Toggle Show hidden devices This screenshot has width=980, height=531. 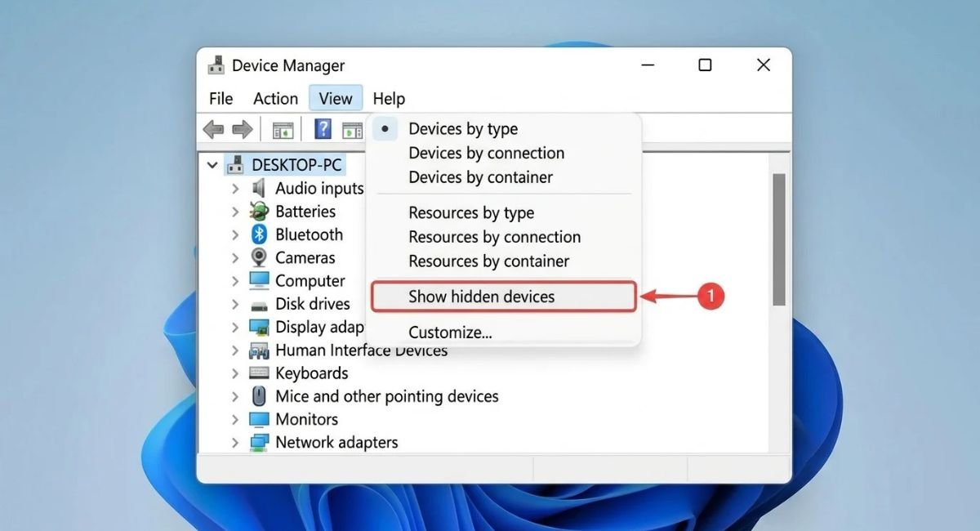pos(503,297)
